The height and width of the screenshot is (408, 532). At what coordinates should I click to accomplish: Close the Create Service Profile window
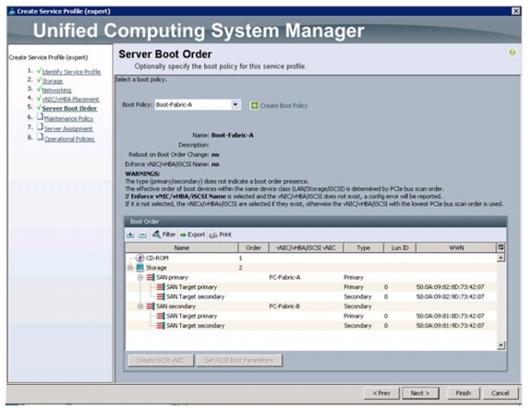515,11
